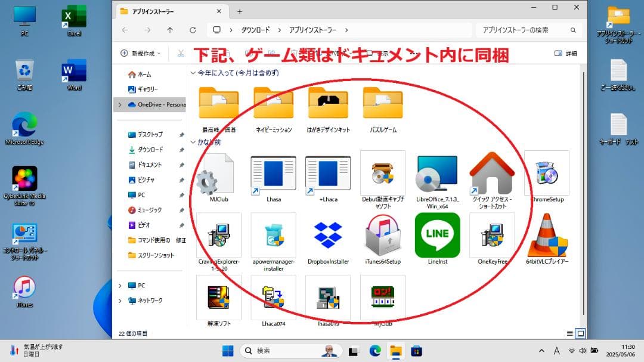This screenshot has width=644, height=362.
Task: Open iTunes desktop shortcut
Action: [x=24, y=291]
